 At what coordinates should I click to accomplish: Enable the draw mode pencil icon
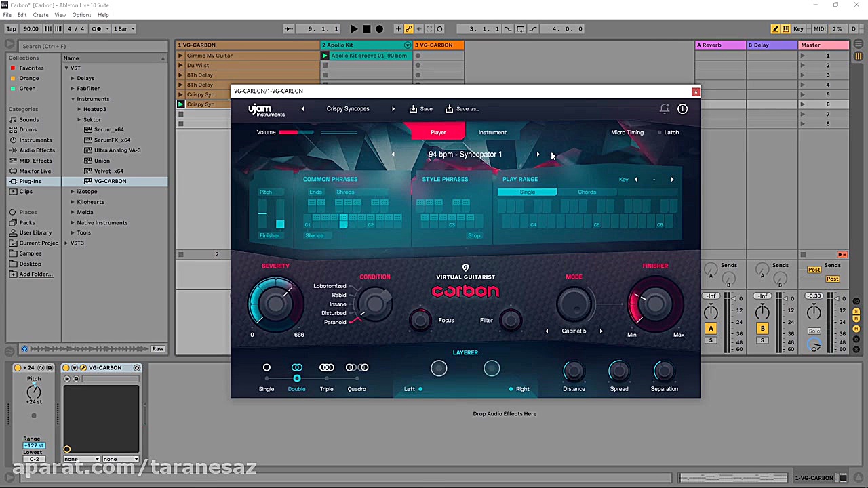pos(775,28)
